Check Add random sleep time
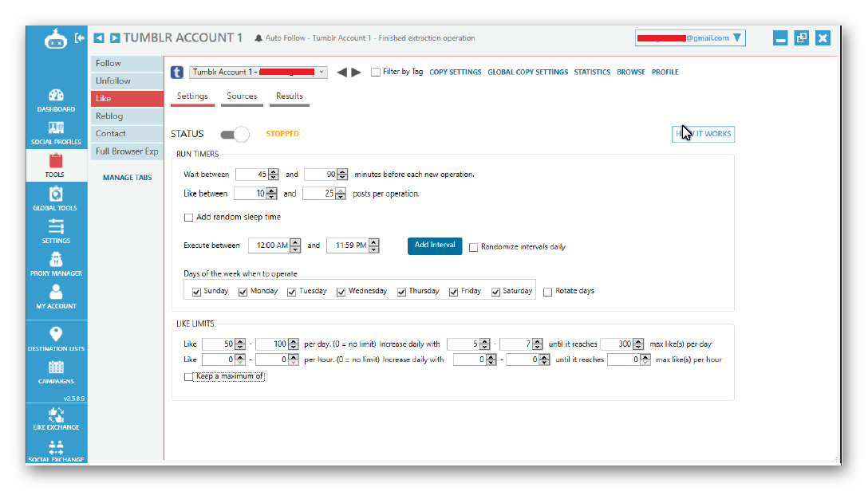Screen dimensions: 868x491 point(188,218)
